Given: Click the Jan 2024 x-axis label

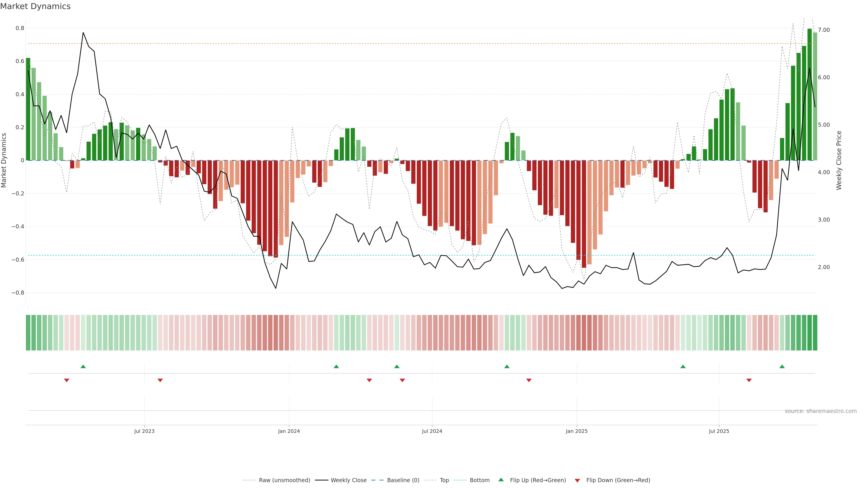Looking at the screenshot, I should point(289,431).
